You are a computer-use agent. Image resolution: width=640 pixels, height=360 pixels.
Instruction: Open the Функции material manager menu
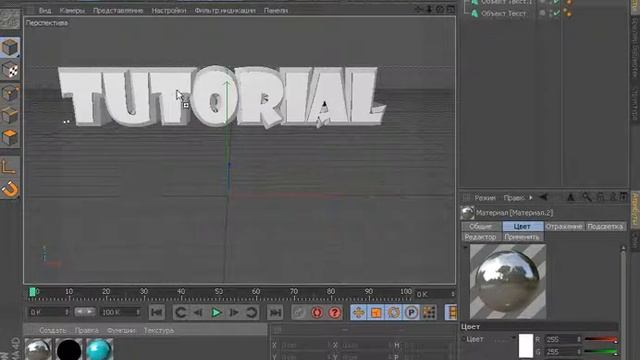121,330
